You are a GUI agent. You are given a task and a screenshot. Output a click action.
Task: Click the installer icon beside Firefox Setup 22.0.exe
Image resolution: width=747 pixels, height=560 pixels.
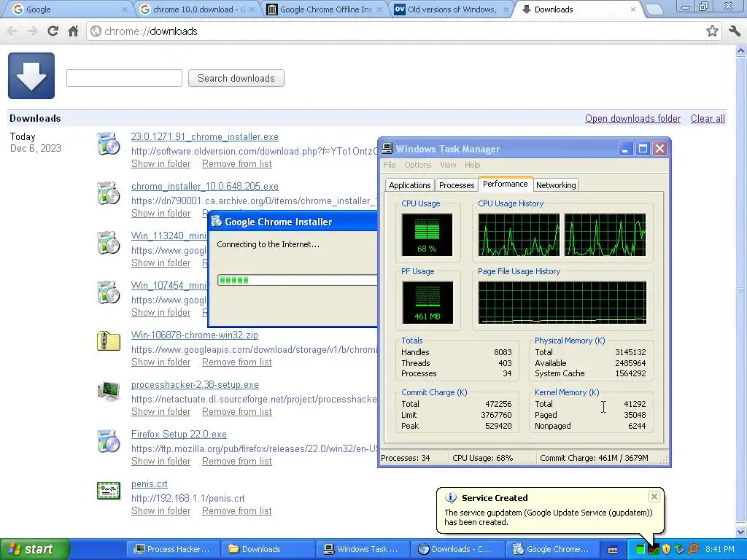[109, 441]
